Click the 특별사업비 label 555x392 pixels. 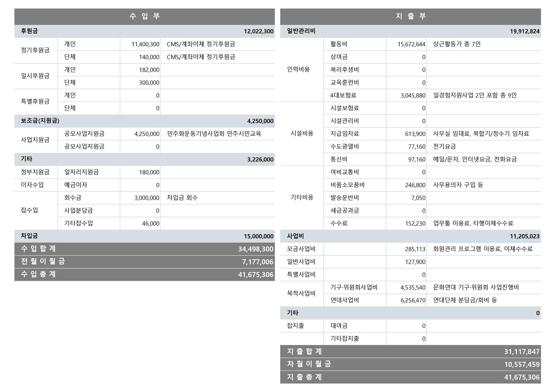coord(301,274)
